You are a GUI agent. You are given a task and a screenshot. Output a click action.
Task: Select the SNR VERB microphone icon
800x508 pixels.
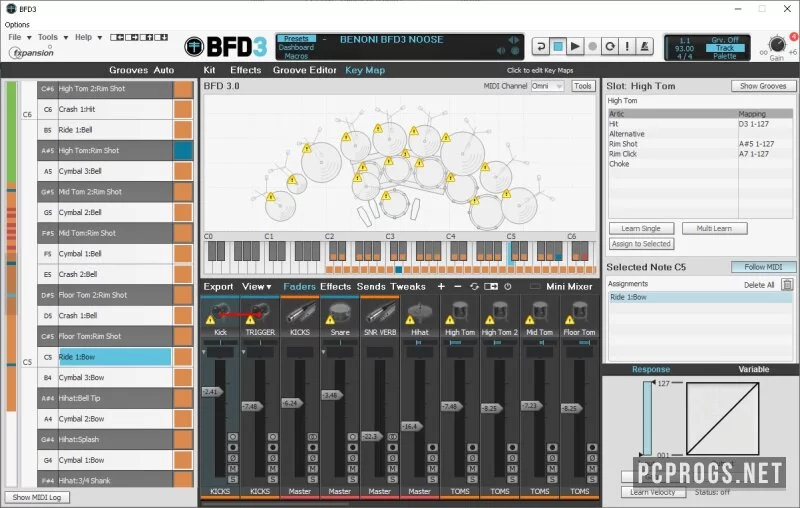click(x=380, y=311)
